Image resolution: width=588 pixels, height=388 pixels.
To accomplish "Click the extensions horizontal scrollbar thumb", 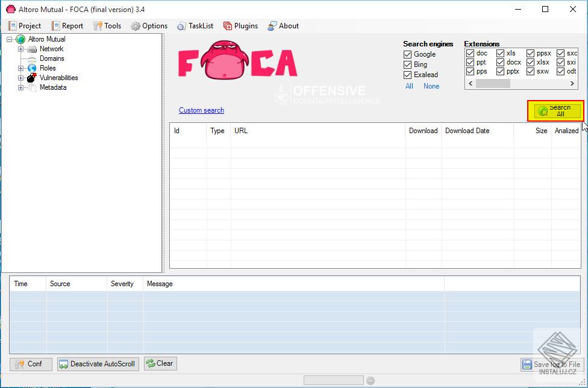I will coord(493,84).
